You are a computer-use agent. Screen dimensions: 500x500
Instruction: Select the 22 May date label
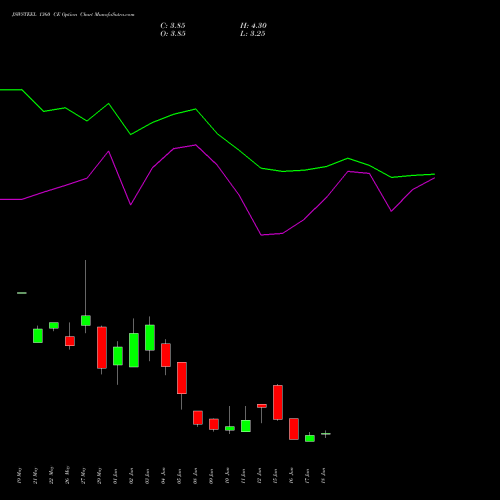[52, 476]
